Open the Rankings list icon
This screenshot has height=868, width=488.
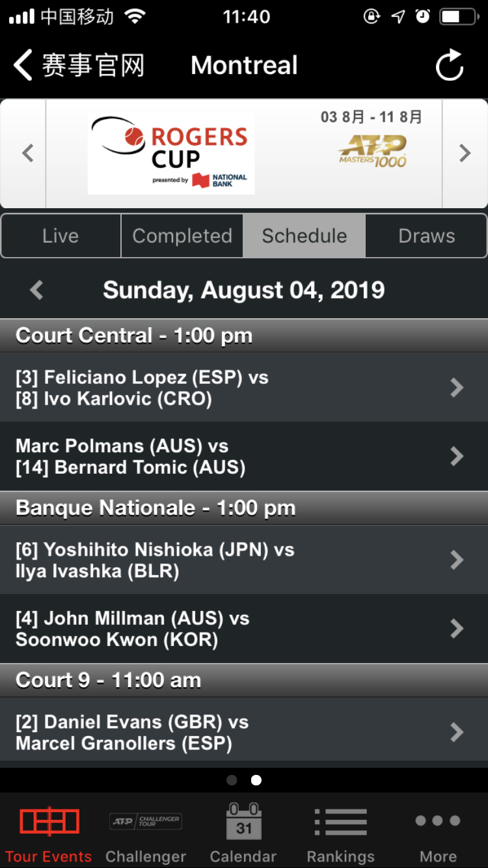point(341,822)
